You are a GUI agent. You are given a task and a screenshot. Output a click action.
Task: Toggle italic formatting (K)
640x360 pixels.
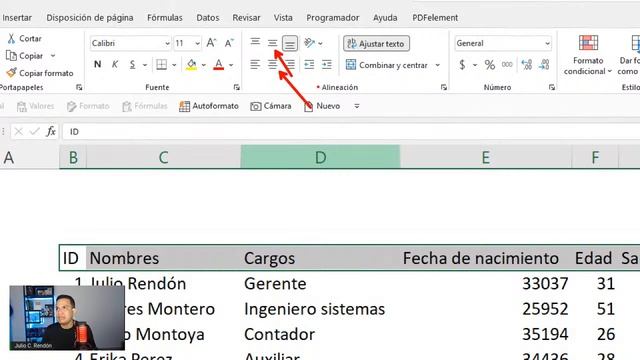tap(115, 64)
